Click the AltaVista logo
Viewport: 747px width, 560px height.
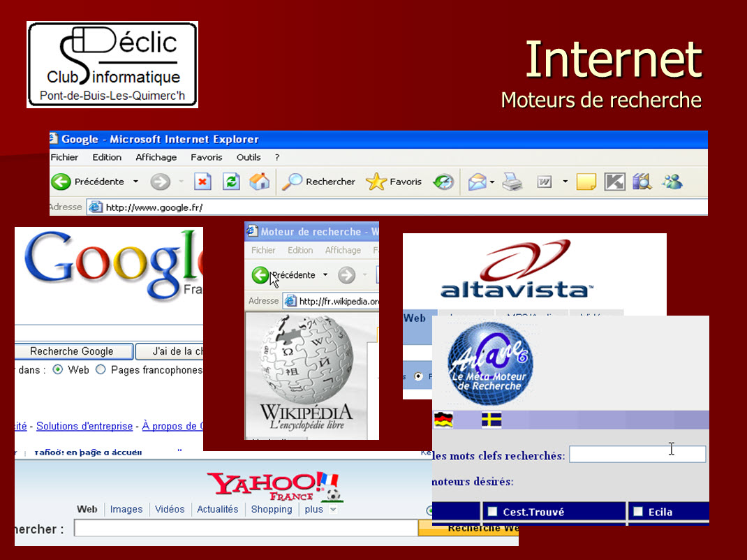pos(517,270)
